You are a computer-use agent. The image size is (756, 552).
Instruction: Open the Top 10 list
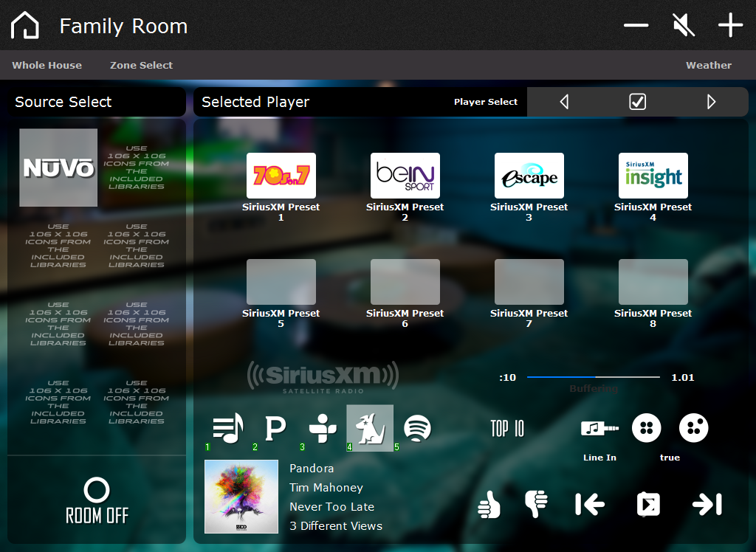pos(506,428)
